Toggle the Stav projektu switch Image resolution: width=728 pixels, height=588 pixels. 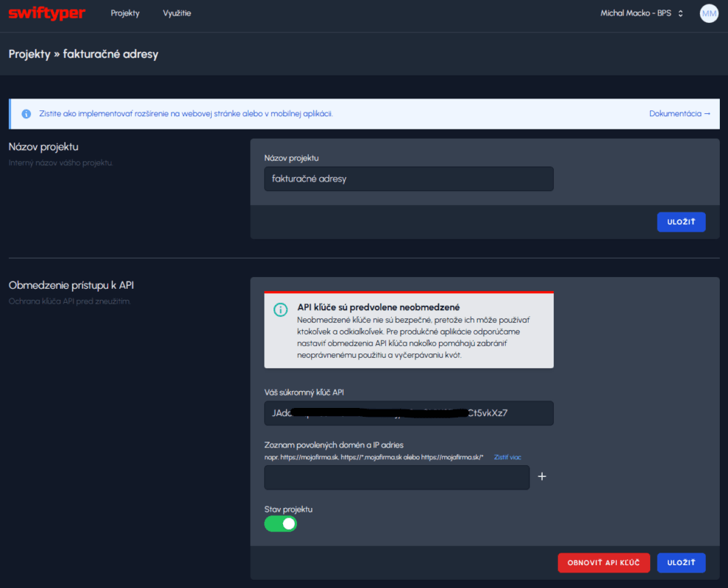280,523
